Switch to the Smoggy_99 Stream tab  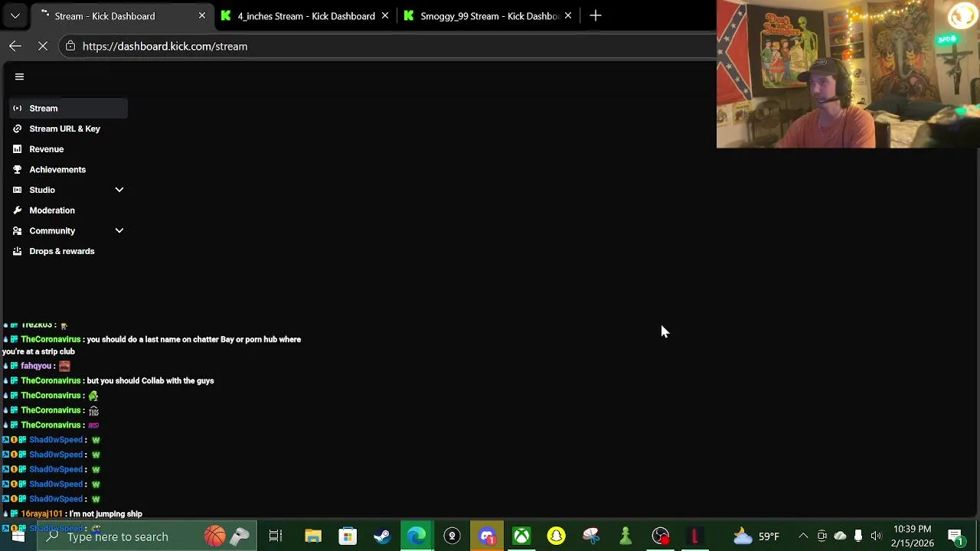click(x=488, y=16)
